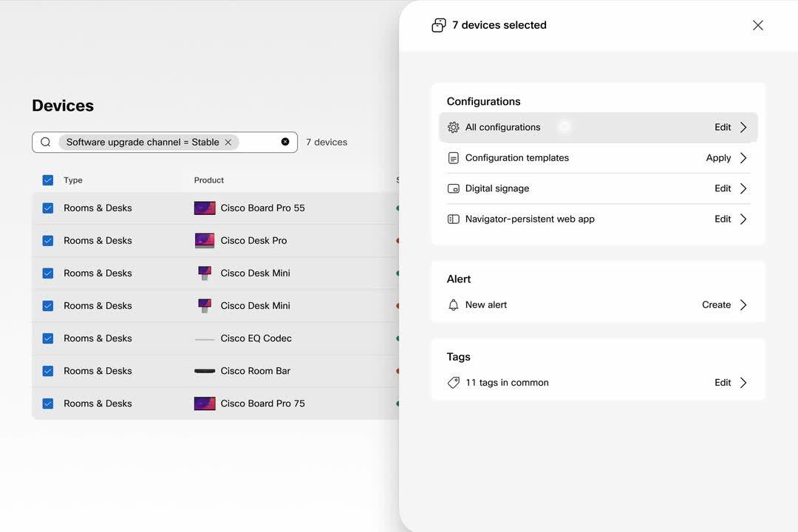Sort by the Type column header
This screenshot has width=798, height=532.
click(x=72, y=180)
